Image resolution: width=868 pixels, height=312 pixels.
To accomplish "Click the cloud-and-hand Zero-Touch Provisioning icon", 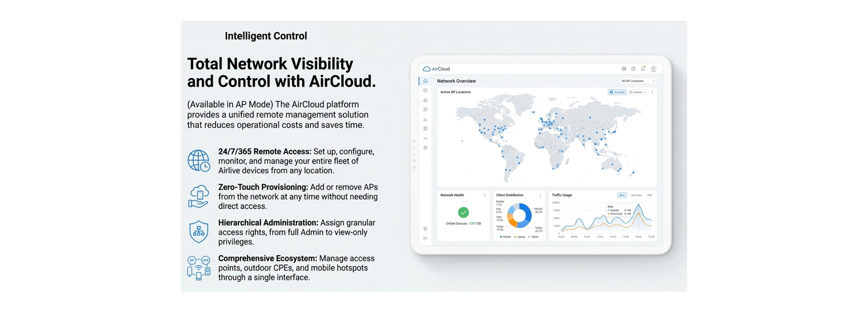I will pos(199,196).
